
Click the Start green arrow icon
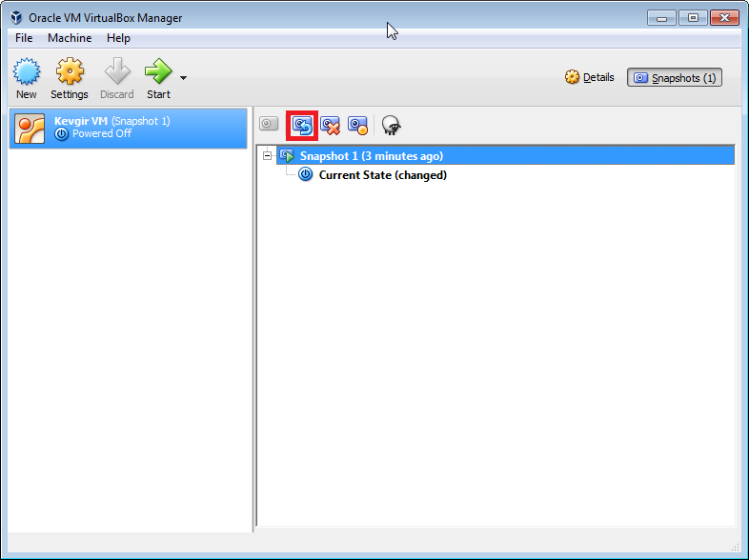[158, 71]
